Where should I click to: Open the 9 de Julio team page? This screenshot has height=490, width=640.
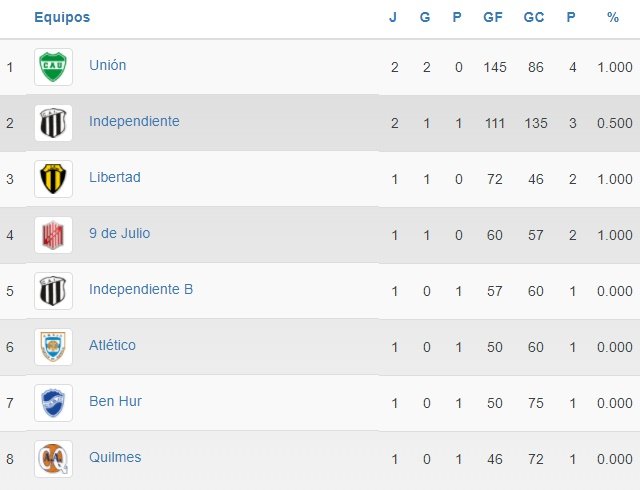pos(120,233)
